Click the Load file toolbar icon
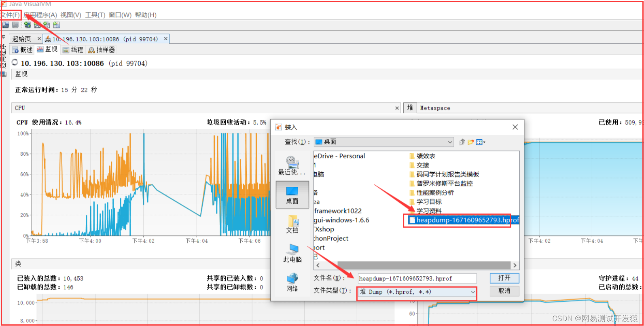This screenshot has height=326, width=644. click(6, 25)
